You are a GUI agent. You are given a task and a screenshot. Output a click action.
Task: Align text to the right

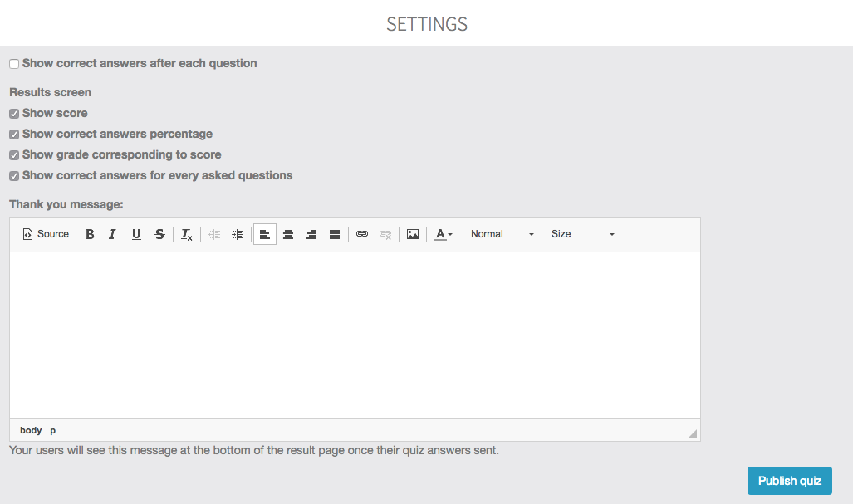click(x=311, y=234)
